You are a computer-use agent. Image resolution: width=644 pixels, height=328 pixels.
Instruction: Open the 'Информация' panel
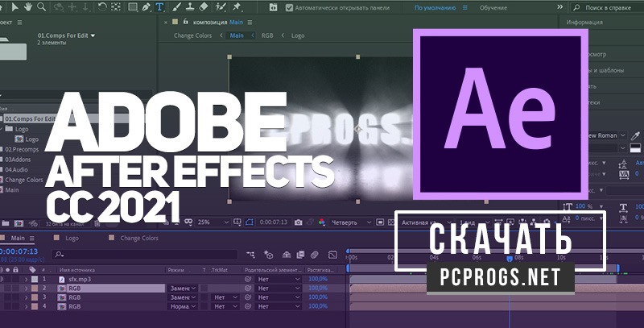coord(584,23)
